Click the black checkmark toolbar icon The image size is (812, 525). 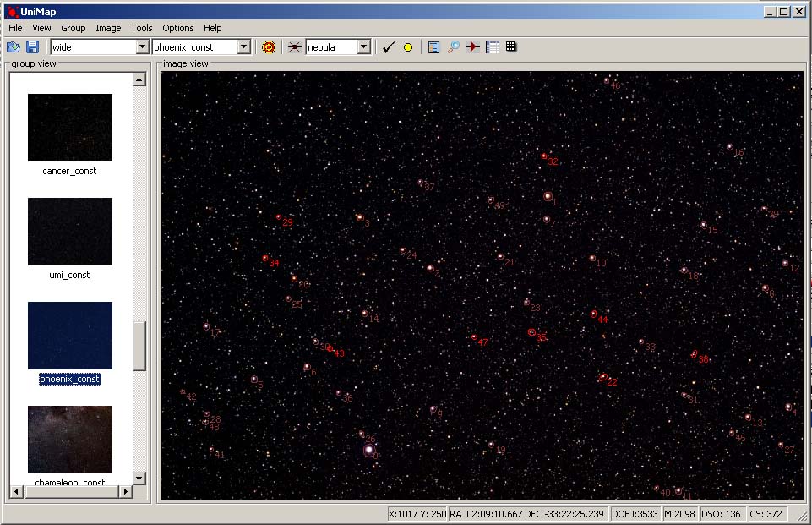[x=389, y=47]
